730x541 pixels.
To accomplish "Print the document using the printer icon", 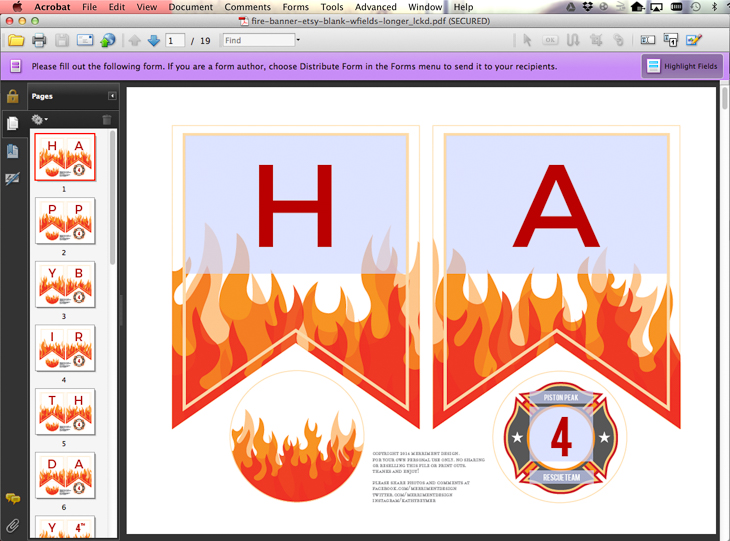I will (39, 41).
